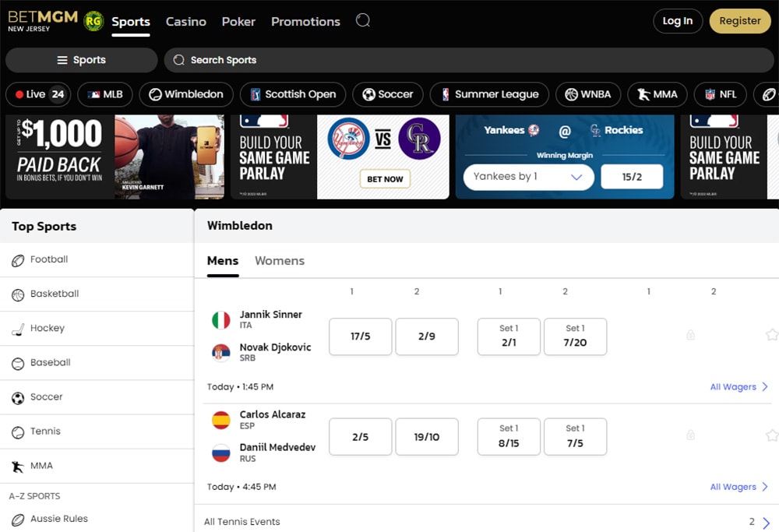This screenshot has height=532, width=779.
Task: Select the MLB quick link pill
Action: [105, 94]
